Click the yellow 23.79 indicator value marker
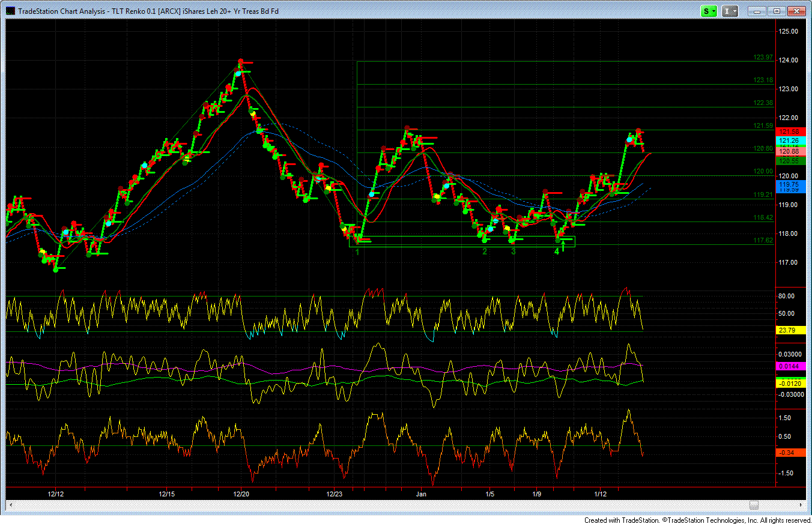 (x=790, y=330)
